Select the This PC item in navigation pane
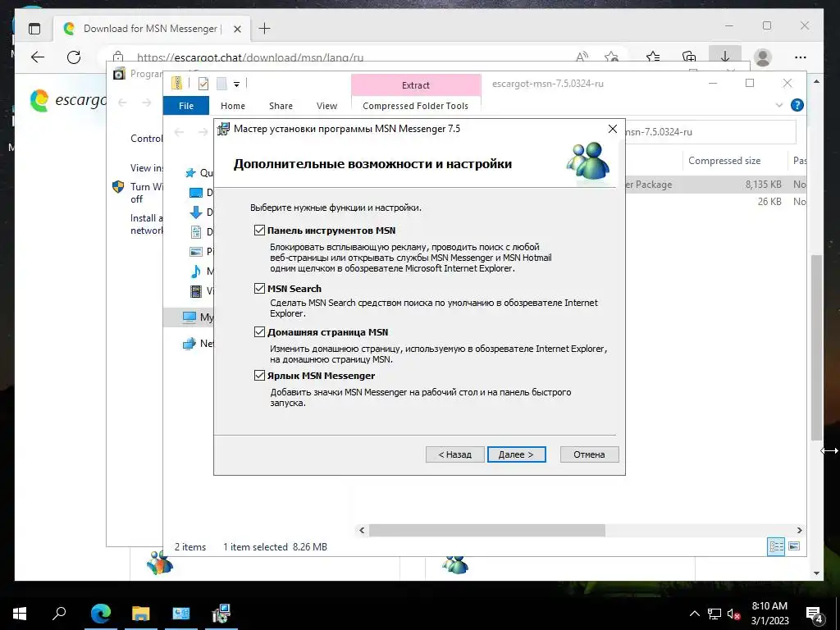 pyautogui.click(x=189, y=317)
